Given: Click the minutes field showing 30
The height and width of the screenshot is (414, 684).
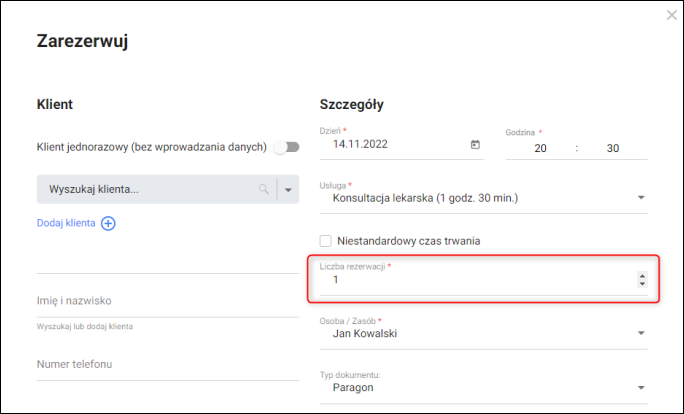Looking at the screenshot, I should [x=613, y=148].
